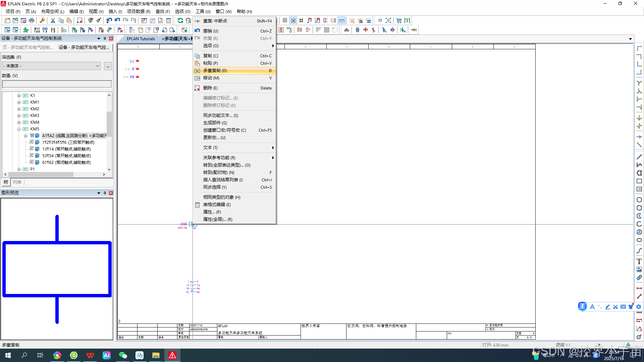Select 移动 (M) in context menu

coord(234,78)
